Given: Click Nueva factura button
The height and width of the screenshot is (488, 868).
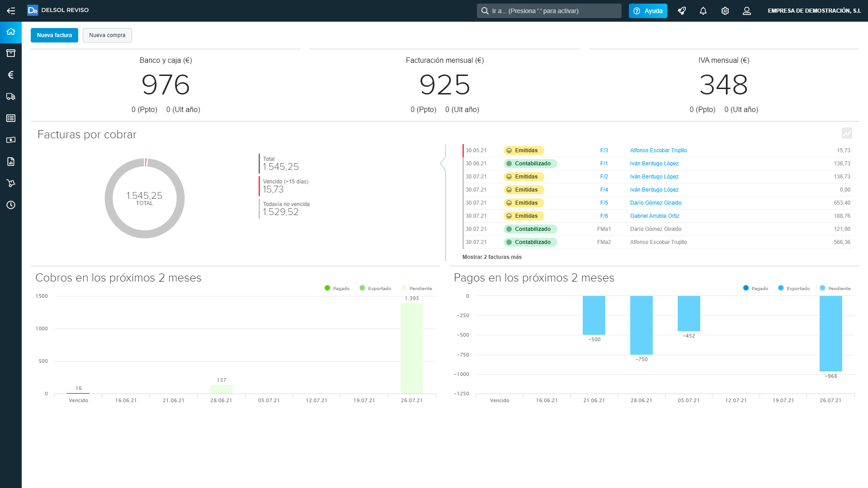Looking at the screenshot, I should pyautogui.click(x=54, y=35).
